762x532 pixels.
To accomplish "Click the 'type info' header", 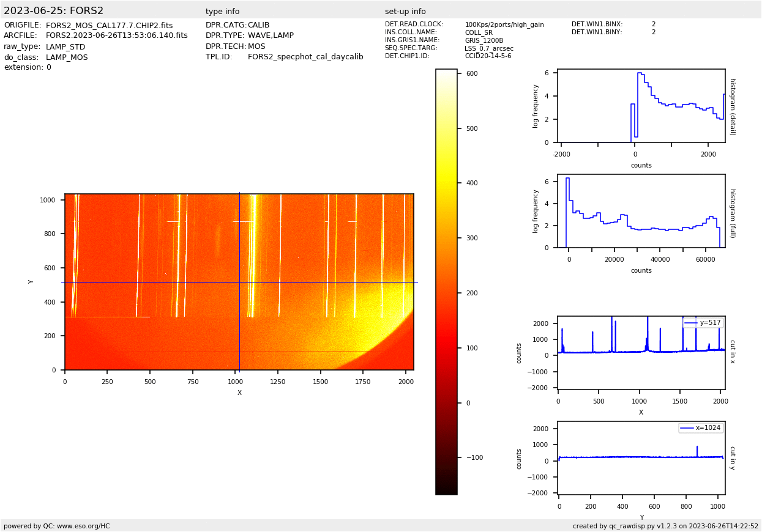I will click(222, 12).
